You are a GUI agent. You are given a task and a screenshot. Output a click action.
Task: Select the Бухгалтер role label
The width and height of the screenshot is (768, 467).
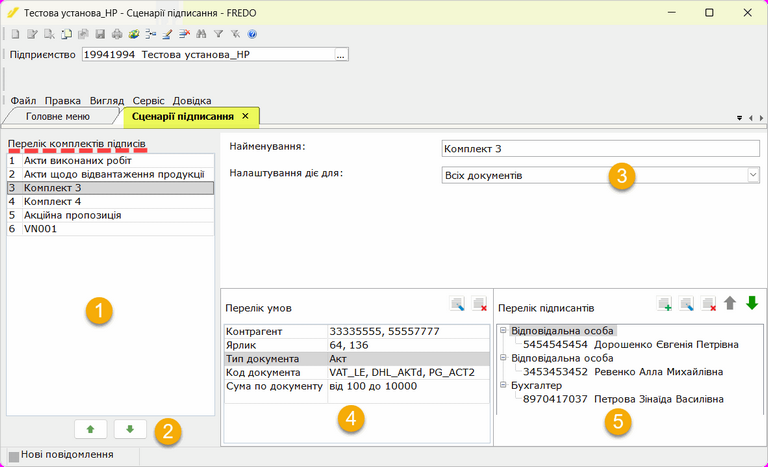(536, 385)
